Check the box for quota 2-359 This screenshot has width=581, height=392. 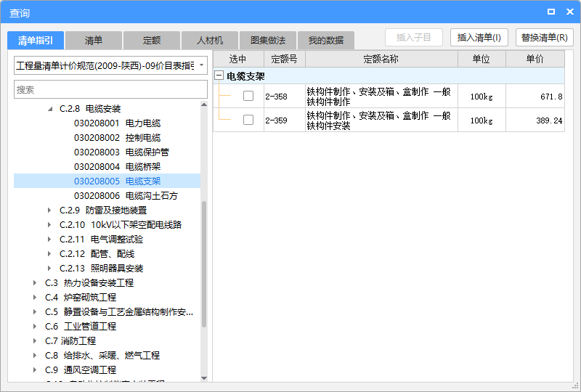pos(248,120)
